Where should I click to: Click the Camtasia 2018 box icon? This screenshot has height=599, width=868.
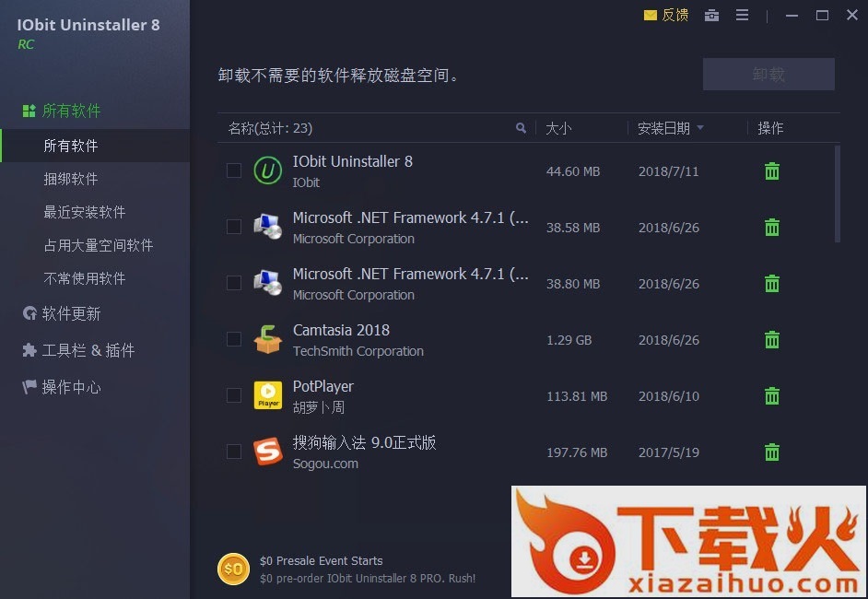[x=268, y=339]
